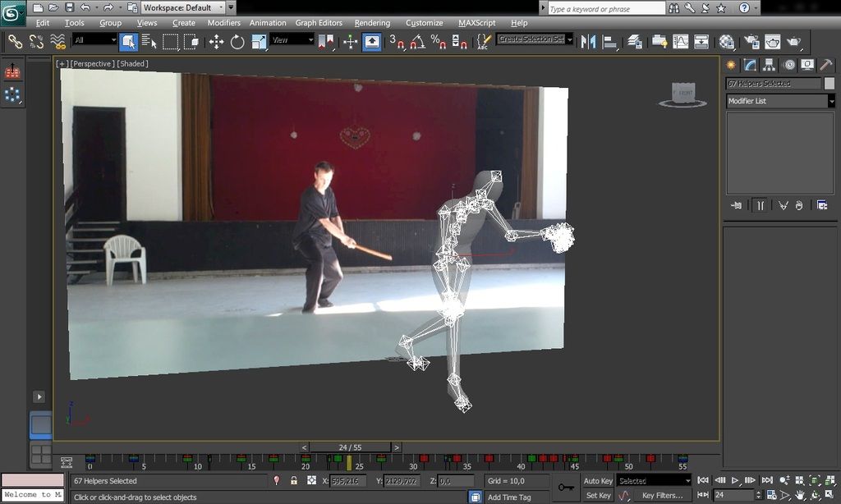Toggle the 3D Snaps button
This screenshot has height=504, width=841.
coord(396,41)
